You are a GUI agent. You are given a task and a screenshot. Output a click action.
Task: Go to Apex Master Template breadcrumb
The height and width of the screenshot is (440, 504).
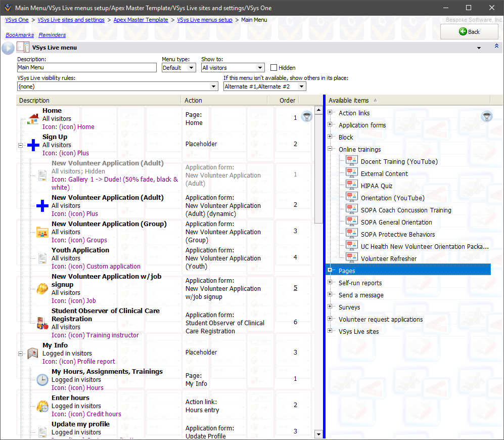click(x=141, y=20)
